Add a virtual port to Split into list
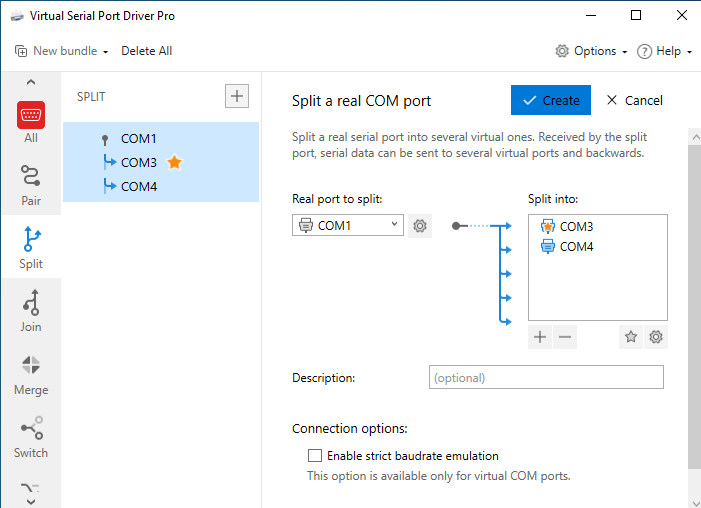This screenshot has height=508, width=701. point(540,337)
